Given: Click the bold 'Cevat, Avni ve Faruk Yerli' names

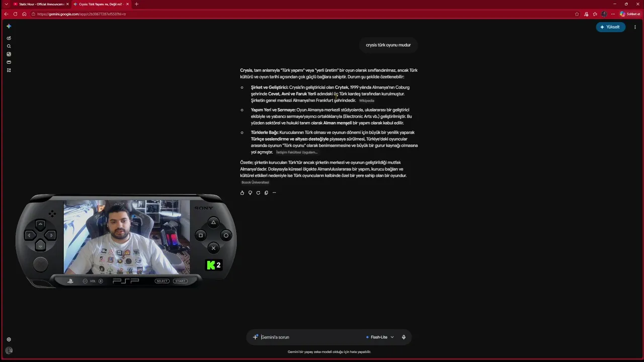Looking at the screenshot, I should coord(292,94).
